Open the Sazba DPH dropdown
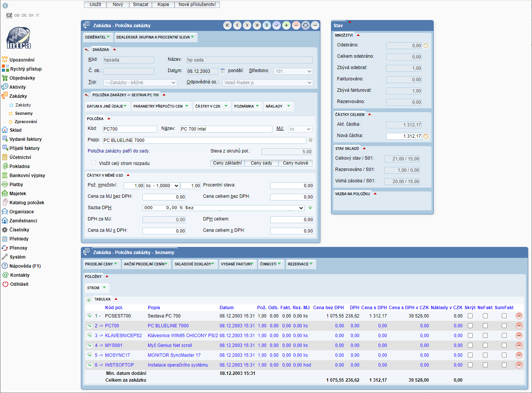 [x=223, y=208]
